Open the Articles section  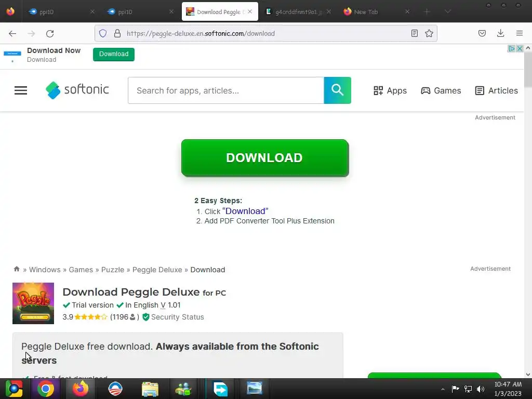click(x=496, y=90)
